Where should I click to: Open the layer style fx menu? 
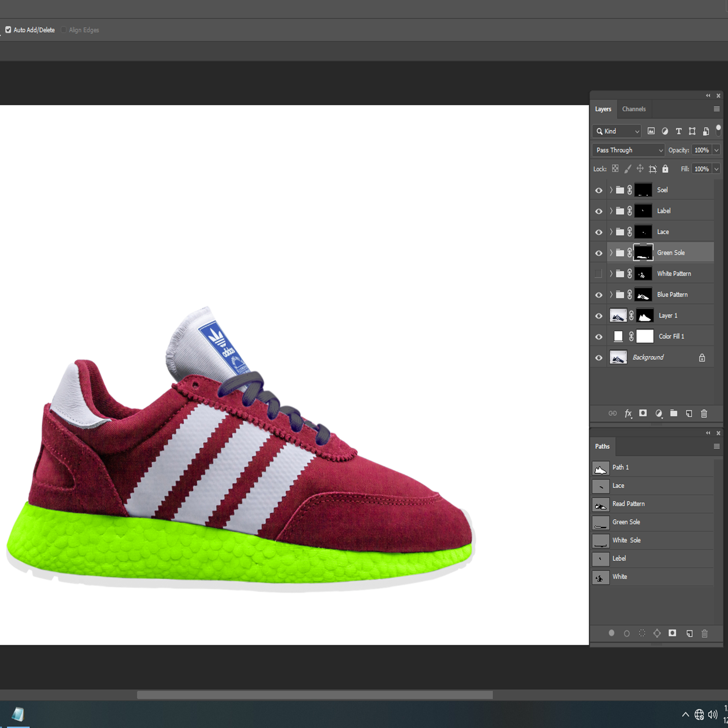click(628, 414)
